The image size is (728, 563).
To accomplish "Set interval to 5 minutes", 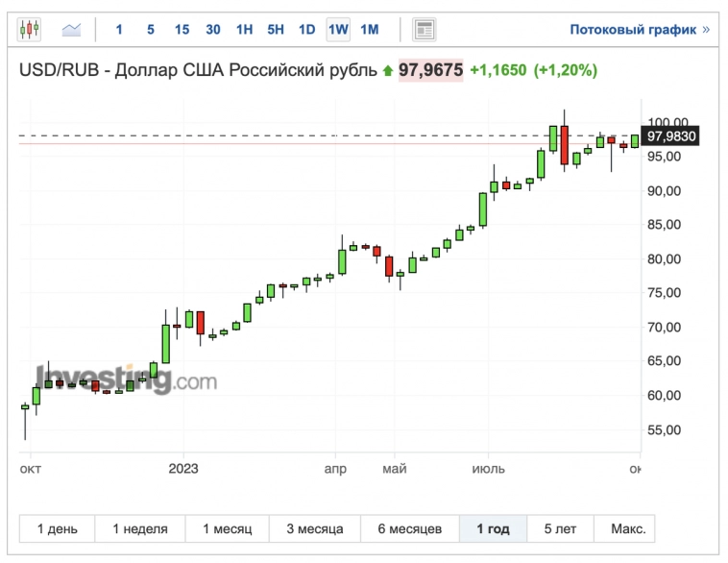I will point(151,29).
